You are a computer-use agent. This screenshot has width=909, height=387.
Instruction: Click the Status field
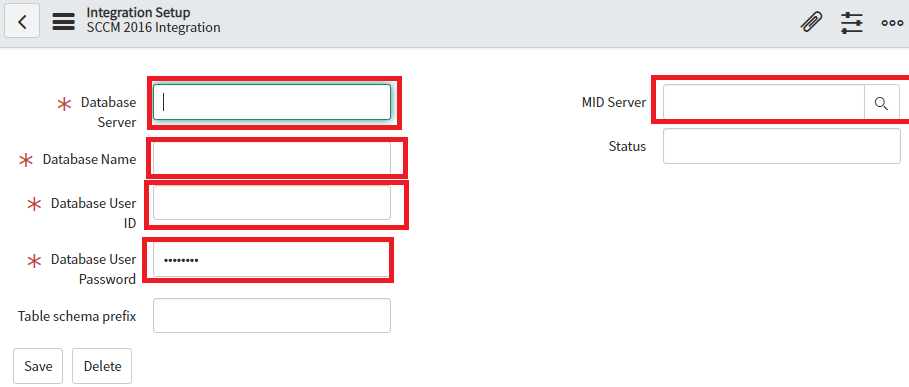coord(781,146)
